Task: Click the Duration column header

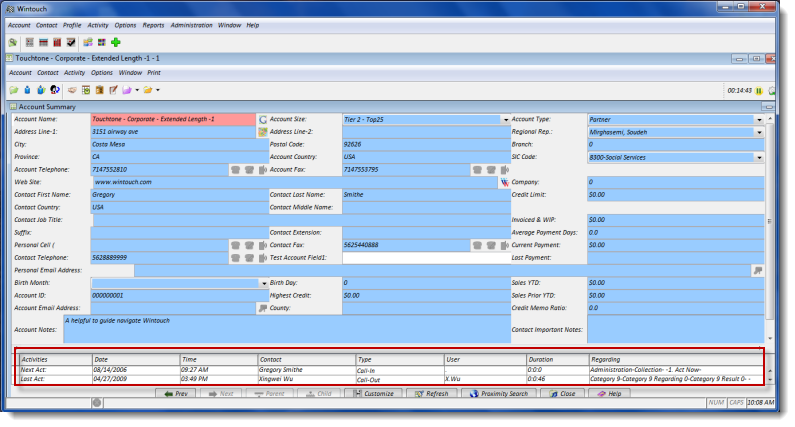Action: click(558, 360)
